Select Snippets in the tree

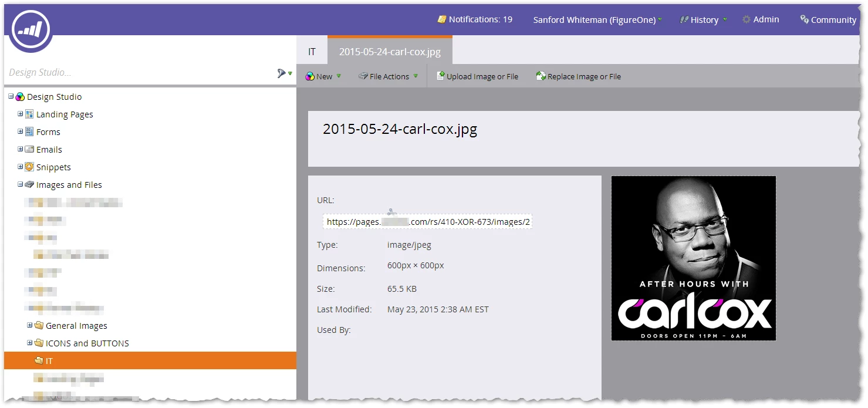coord(53,167)
